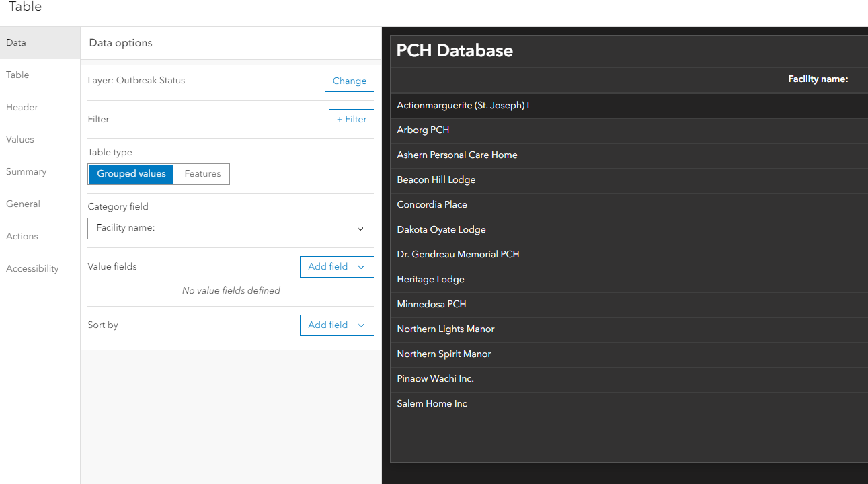The height and width of the screenshot is (484, 868).
Task: Open Add field dropdown for Sort by
Action: (337, 325)
